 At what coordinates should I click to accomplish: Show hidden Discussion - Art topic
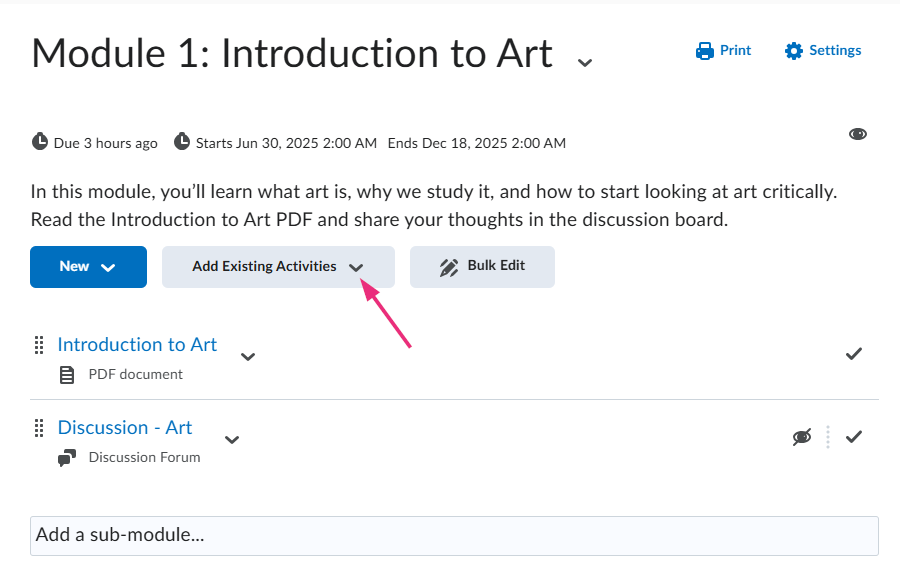801,437
